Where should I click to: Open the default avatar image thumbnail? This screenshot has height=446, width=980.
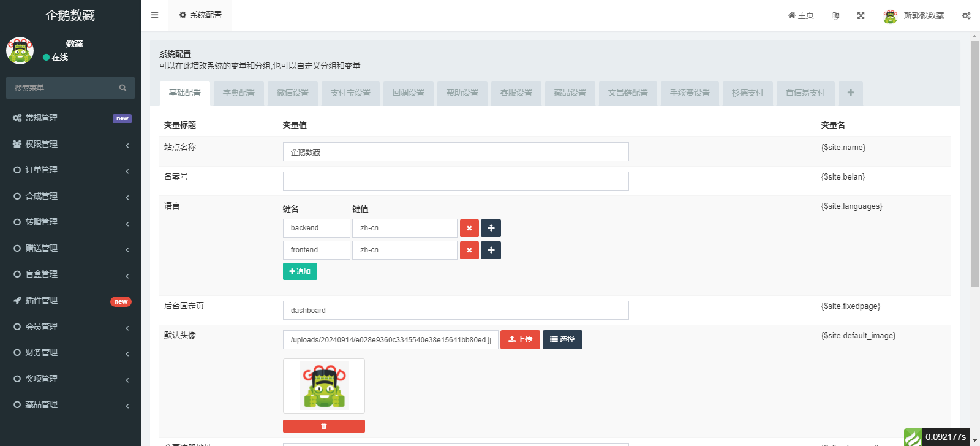[324, 386]
